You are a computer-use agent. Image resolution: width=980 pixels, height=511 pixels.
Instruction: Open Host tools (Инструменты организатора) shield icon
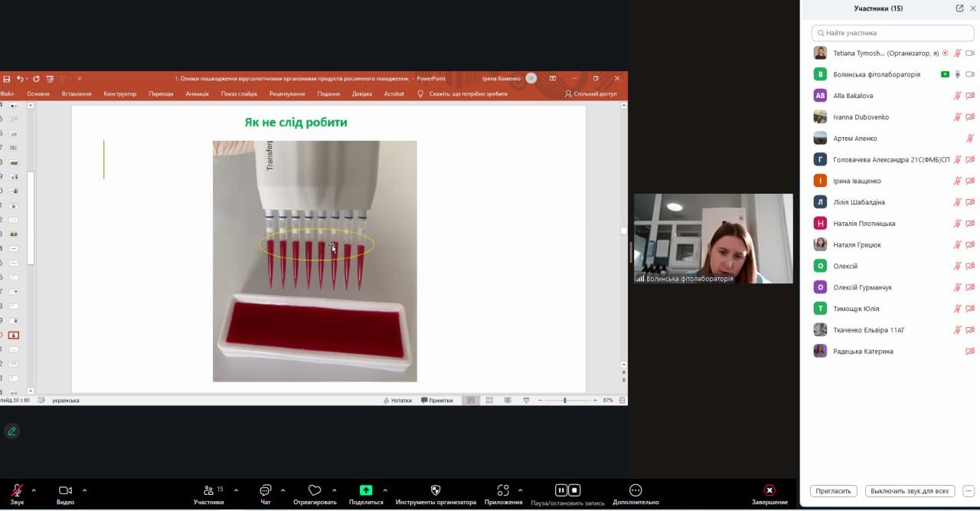pyautogui.click(x=436, y=490)
